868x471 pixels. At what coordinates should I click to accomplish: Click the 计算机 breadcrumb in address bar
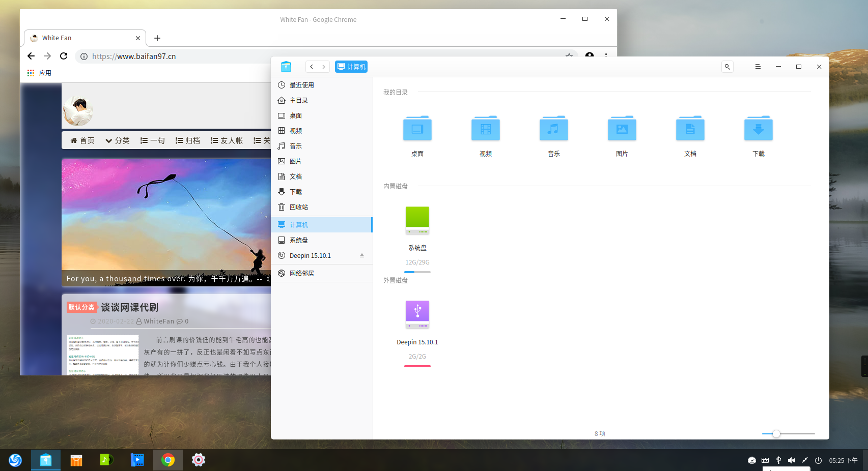(x=351, y=67)
